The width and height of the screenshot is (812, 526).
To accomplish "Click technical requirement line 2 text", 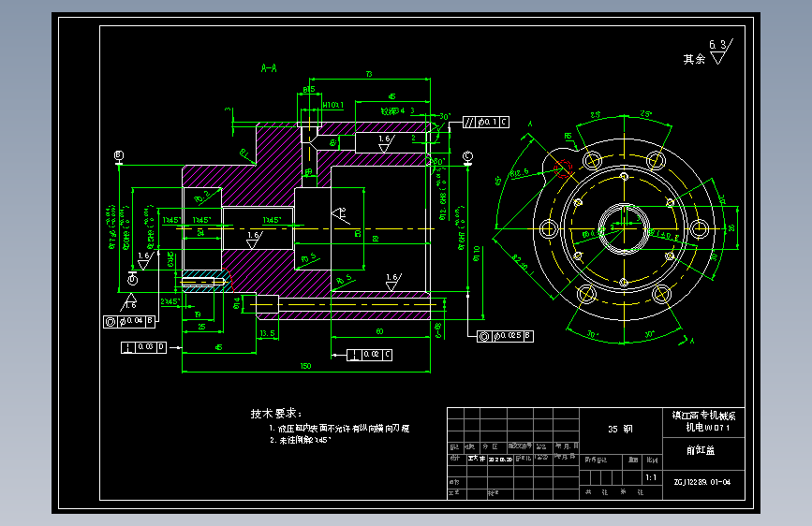I will [301, 440].
